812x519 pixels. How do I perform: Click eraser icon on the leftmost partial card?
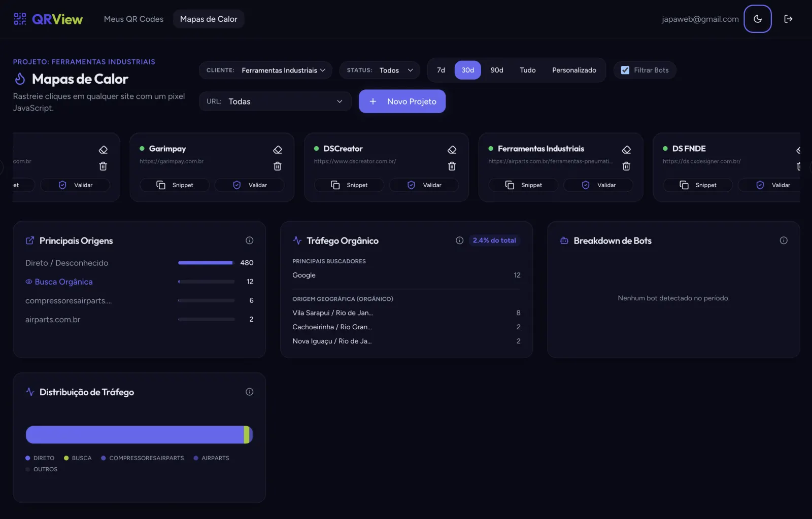click(103, 150)
